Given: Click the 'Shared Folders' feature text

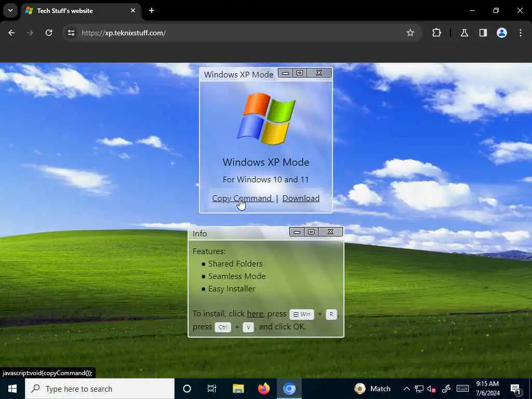Looking at the screenshot, I should [235, 263].
